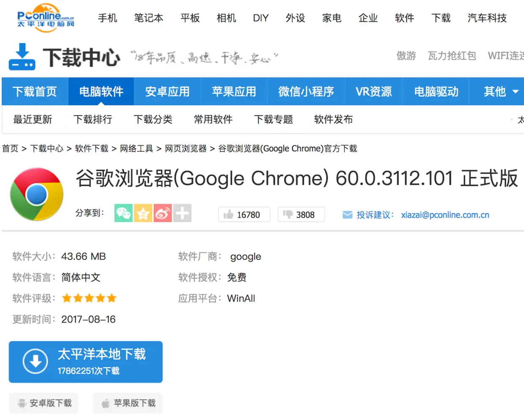Open 苹果应用 tab

[234, 92]
